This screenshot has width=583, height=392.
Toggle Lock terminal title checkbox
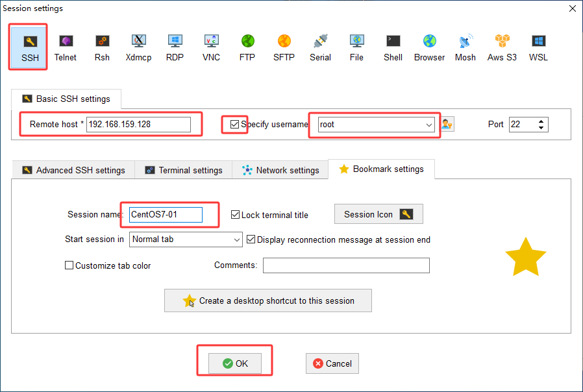235,214
